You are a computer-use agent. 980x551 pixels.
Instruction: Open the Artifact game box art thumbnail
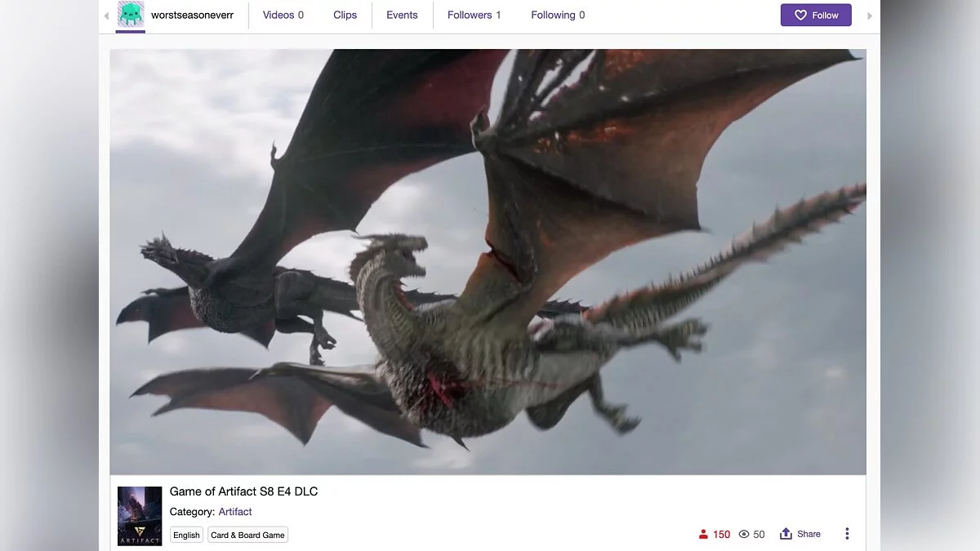pyautogui.click(x=140, y=516)
